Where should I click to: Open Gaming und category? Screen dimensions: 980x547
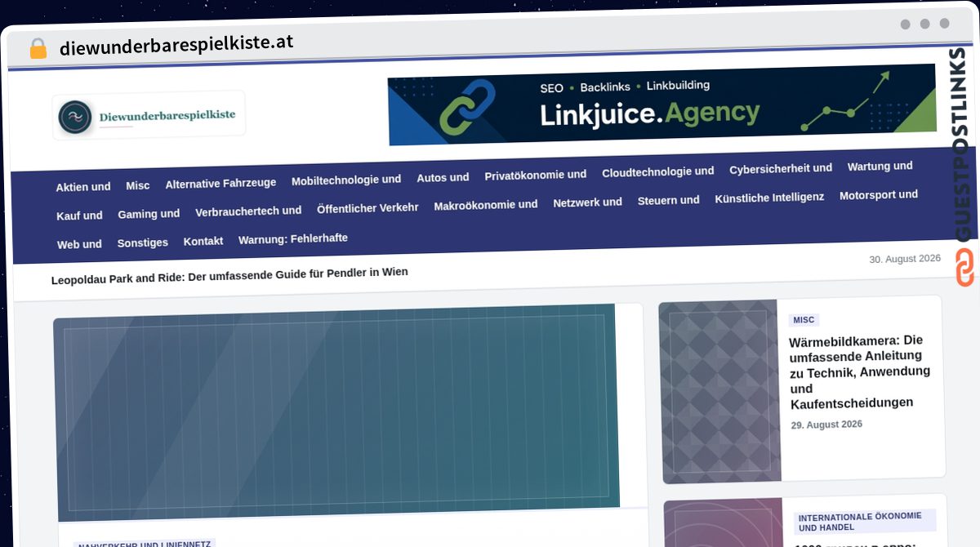[x=149, y=214]
